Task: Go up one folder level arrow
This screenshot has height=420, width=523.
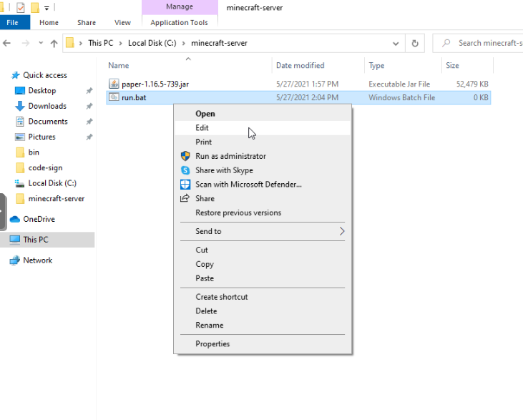Action: [54, 43]
